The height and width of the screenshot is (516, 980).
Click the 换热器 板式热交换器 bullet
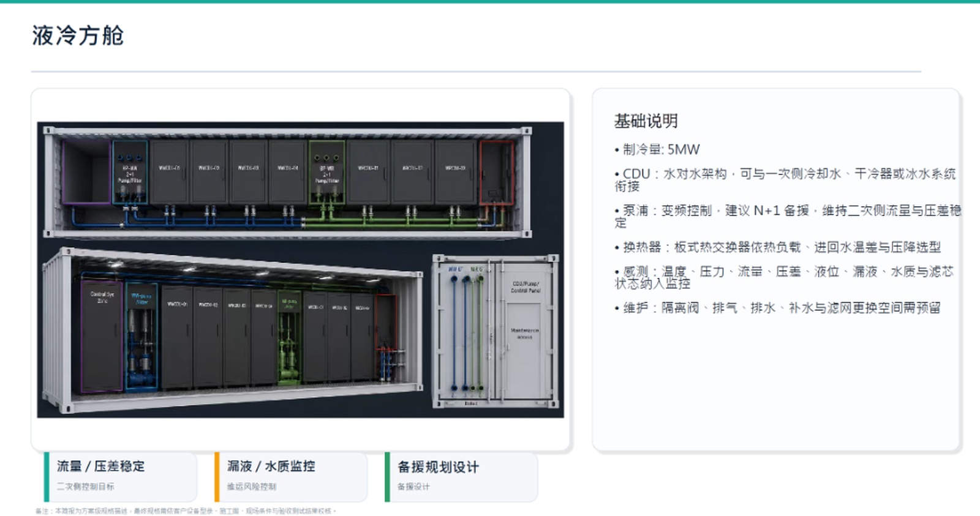coord(778,247)
